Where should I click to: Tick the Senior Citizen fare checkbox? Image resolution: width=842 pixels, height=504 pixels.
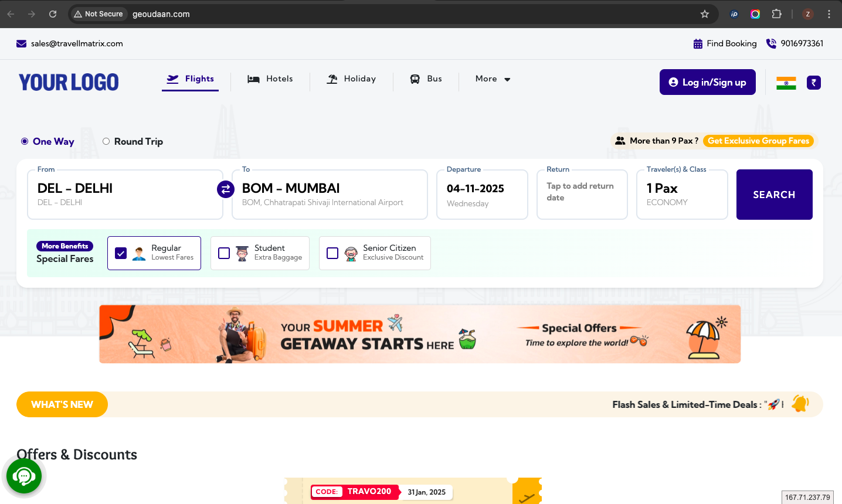tap(332, 253)
